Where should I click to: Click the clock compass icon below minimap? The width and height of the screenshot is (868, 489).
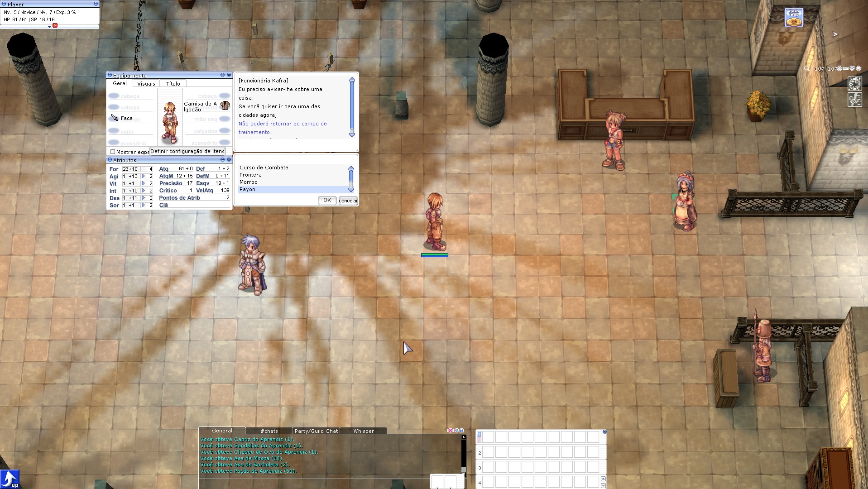coord(854,84)
